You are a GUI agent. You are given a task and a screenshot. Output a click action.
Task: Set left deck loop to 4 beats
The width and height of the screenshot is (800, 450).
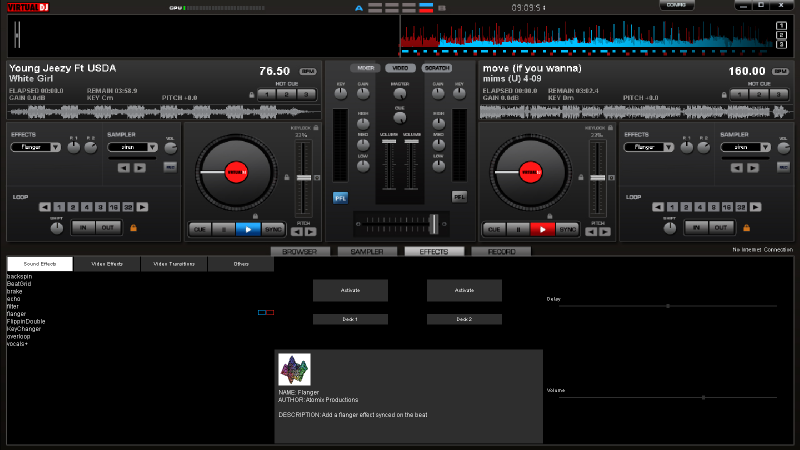coord(86,207)
